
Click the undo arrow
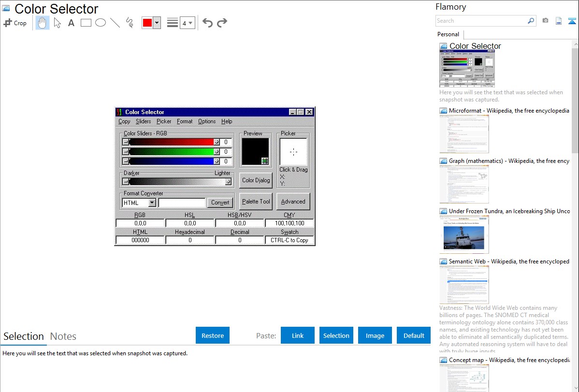point(207,23)
